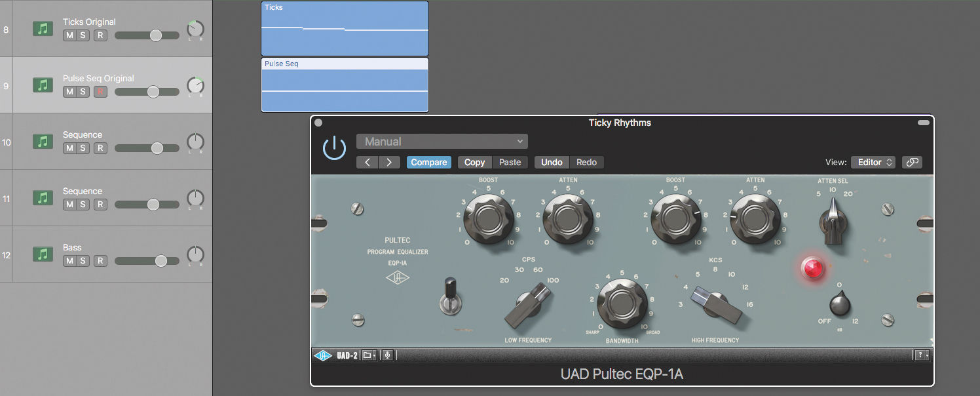The image size is (980, 396).
Task: Click the Ticks Original track instrument icon
Action: (x=43, y=29)
